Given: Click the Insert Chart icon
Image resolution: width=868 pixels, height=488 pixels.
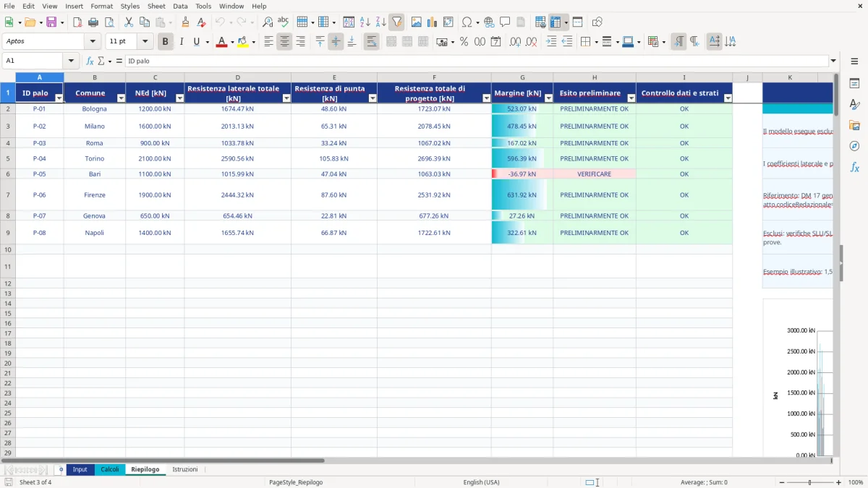Looking at the screenshot, I should pos(433,22).
